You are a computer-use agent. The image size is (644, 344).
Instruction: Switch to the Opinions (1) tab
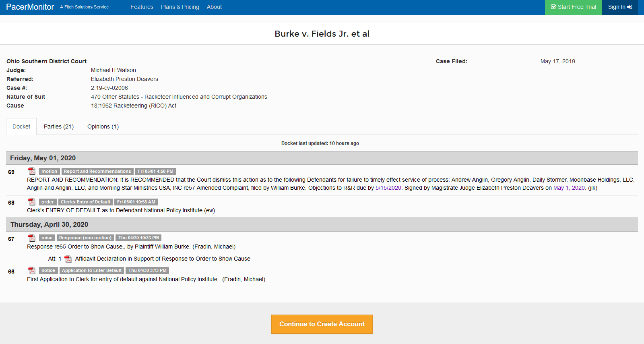(x=103, y=126)
